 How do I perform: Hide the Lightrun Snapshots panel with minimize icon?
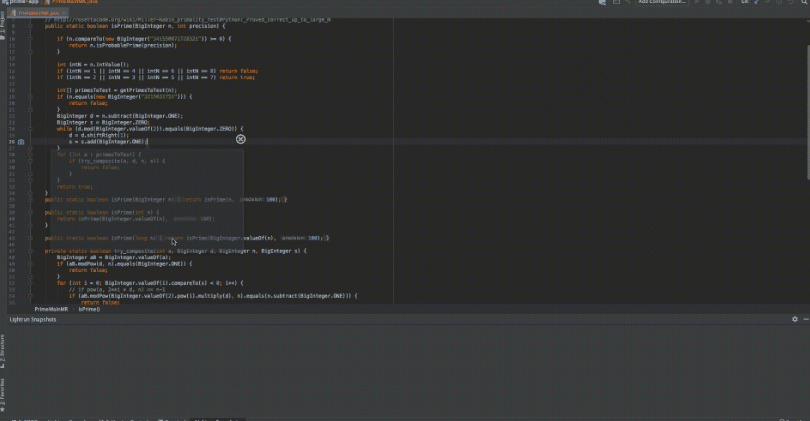click(x=806, y=319)
